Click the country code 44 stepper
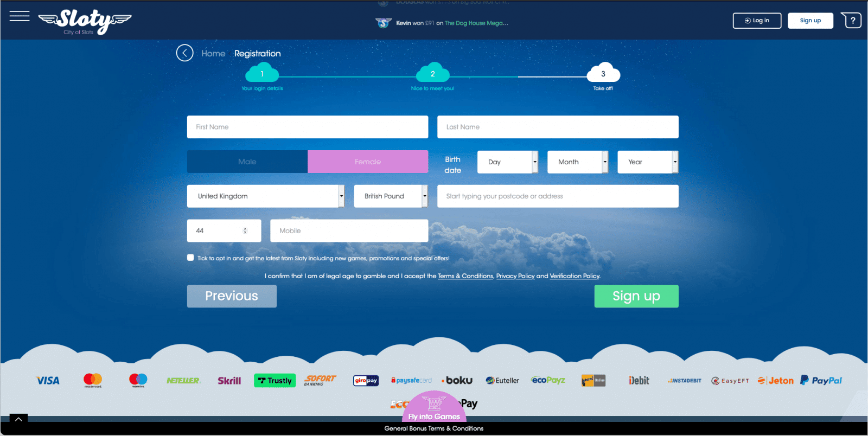The height and width of the screenshot is (436, 868). (245, 230)
